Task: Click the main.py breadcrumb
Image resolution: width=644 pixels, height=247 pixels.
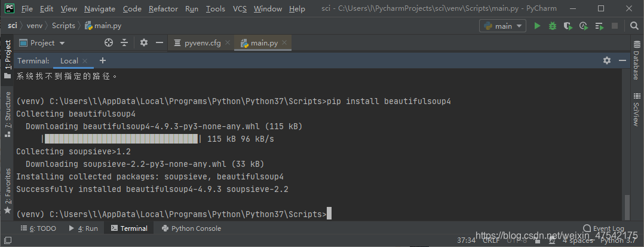Action: 103,26
